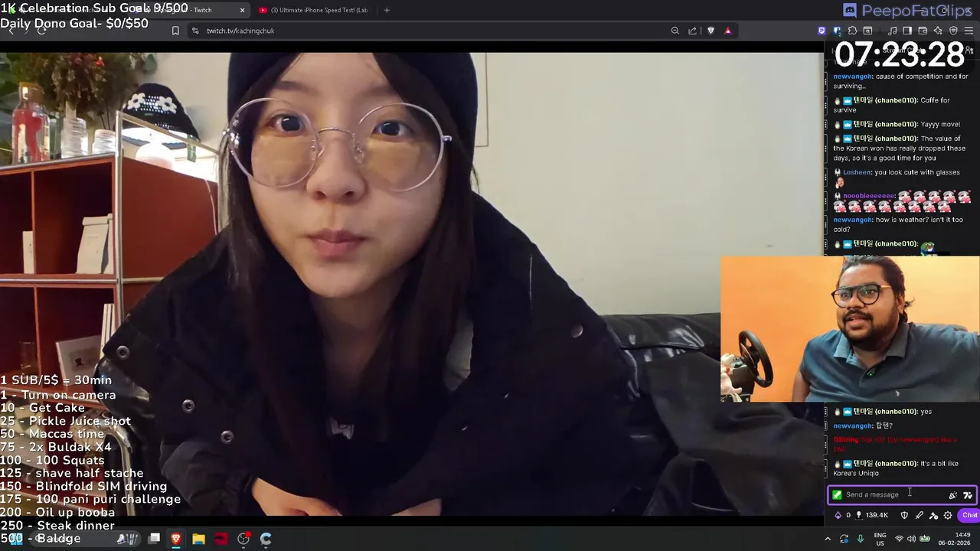Viewport: 980px width, 551px height.
Task: Open chat settings gear icon
Action: [948, 515]
